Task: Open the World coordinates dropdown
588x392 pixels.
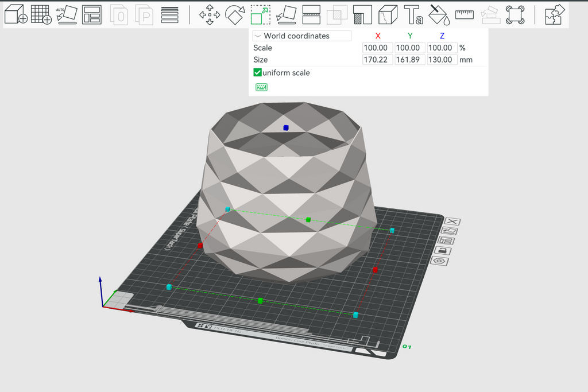Action: pos(301,36)
